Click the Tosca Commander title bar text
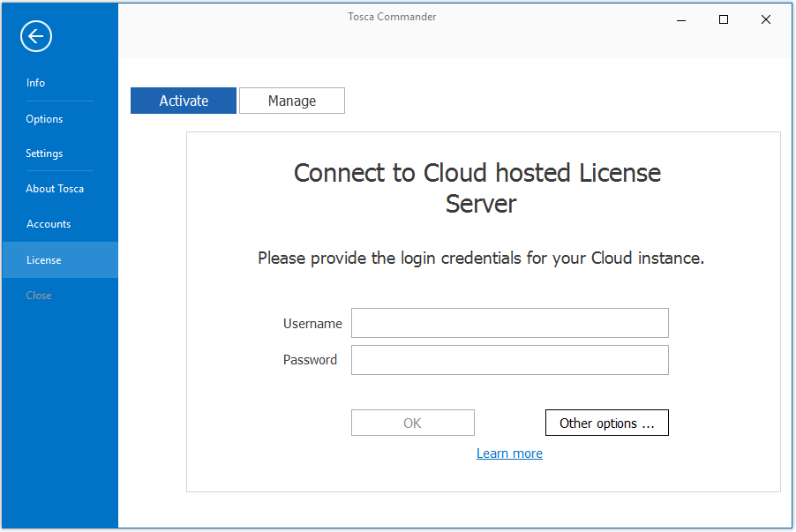This screenshot has height=532, width=796. tap(392, 17)
